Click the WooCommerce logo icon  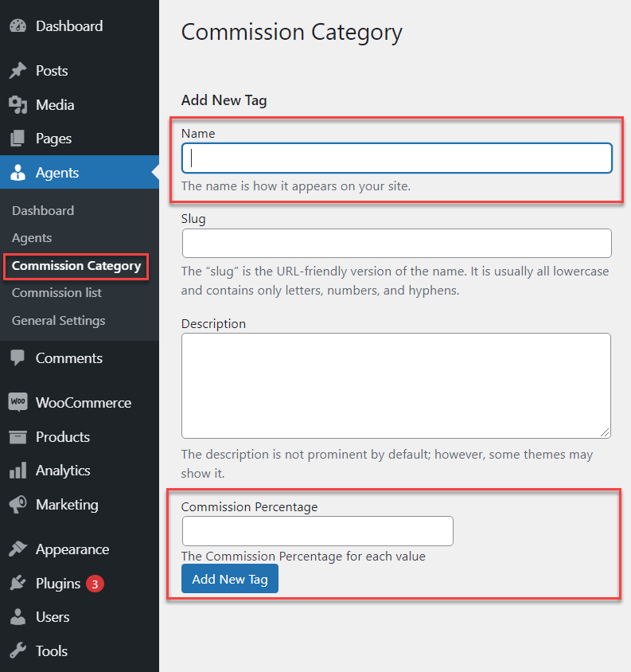18,403
